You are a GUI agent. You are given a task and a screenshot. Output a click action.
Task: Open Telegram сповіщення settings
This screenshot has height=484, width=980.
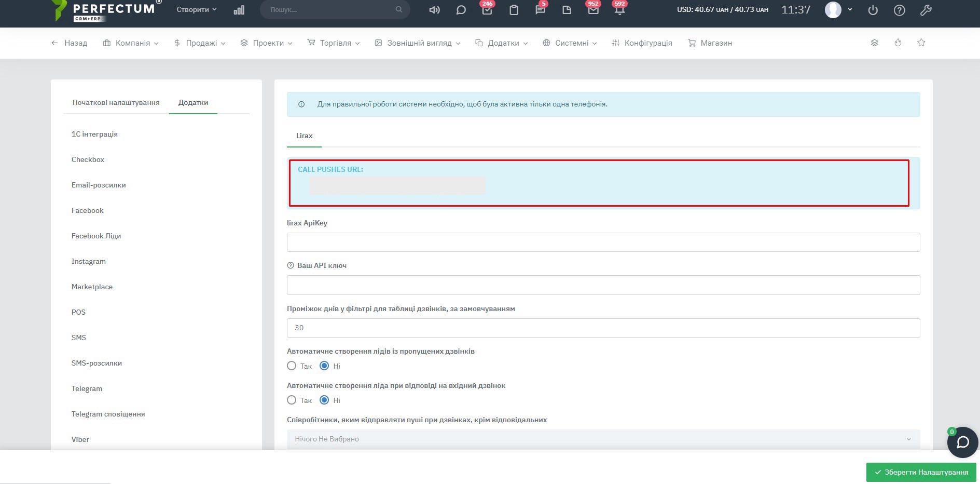pyautogui.click(x=108, y=414)
